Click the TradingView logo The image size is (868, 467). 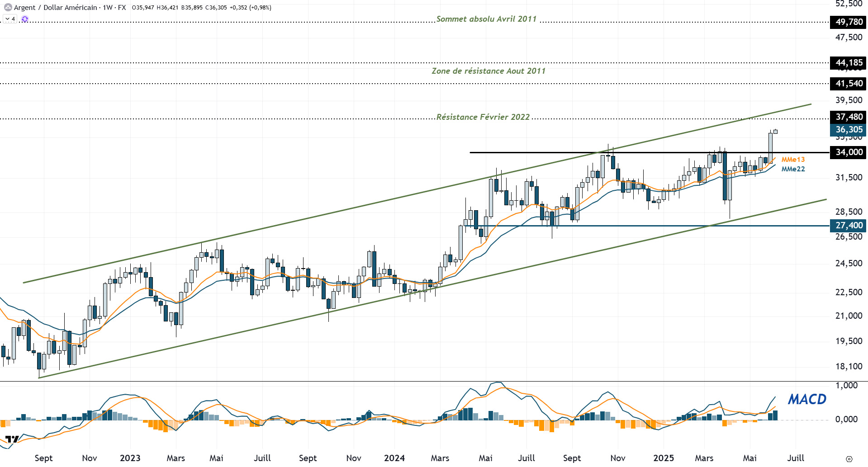pos(12,439)
